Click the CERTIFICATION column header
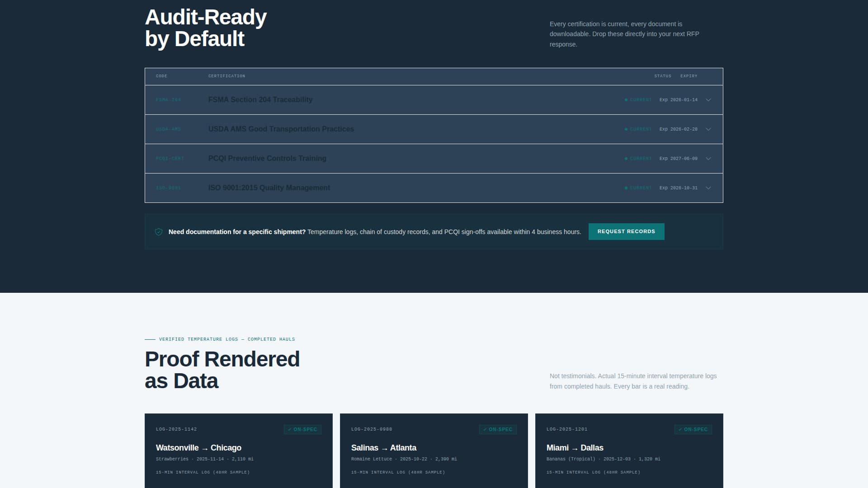Image resolution: width=868 pixels, height=488 pixels. pyautogui.click(x=226, y=76)
